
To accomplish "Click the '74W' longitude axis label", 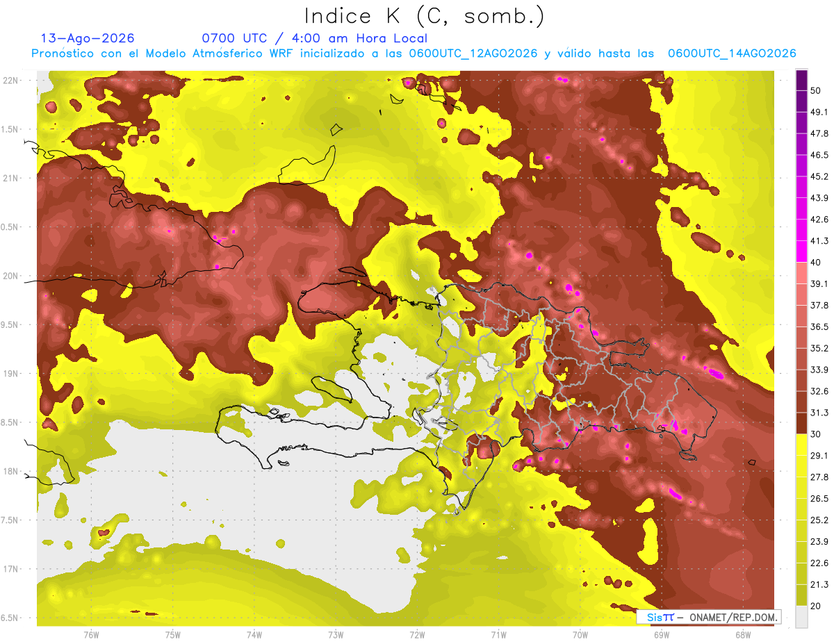I will pos(254,635).
